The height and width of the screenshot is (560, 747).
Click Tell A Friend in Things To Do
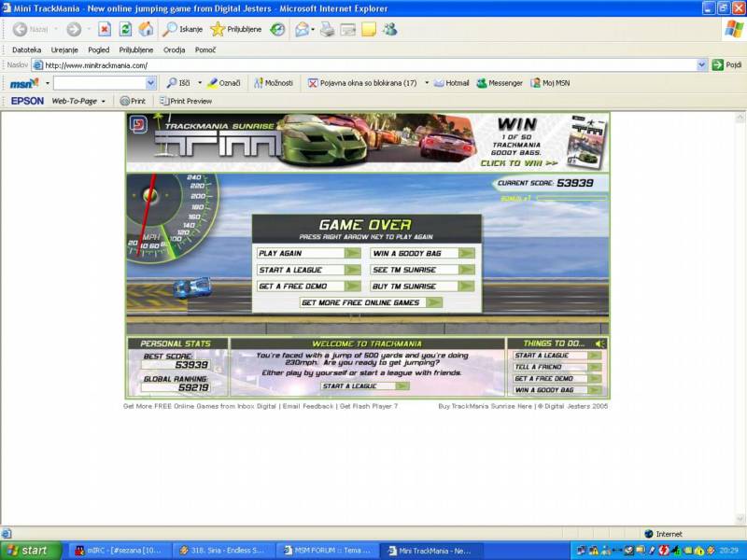tap(557, 367)
